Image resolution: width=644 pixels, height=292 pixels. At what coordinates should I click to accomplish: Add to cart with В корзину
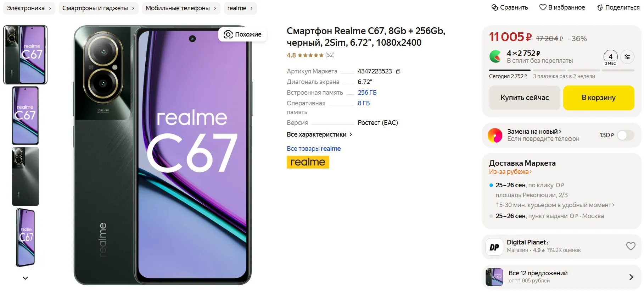tap(599, 98)
